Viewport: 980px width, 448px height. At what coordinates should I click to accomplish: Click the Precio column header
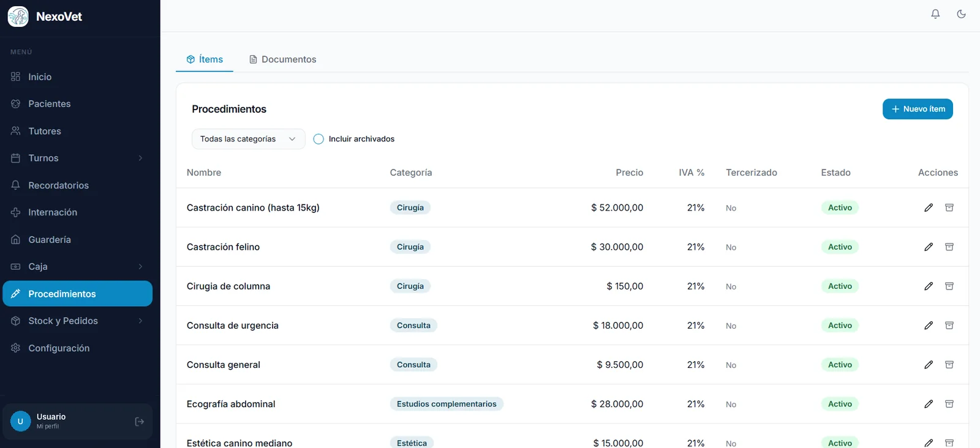tap(630, 173)
